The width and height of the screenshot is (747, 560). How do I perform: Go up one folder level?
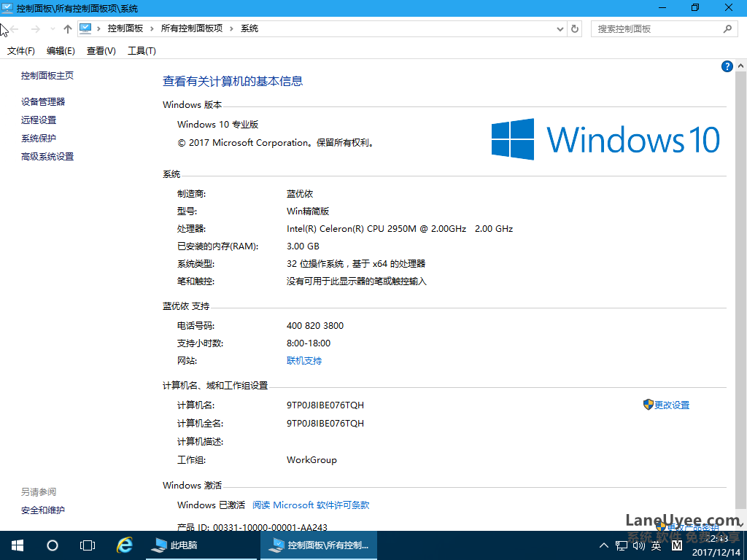[x=68, y=29]
